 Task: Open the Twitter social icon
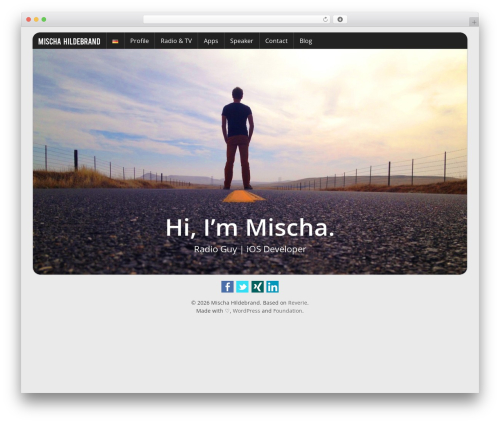tap(242, 287)
